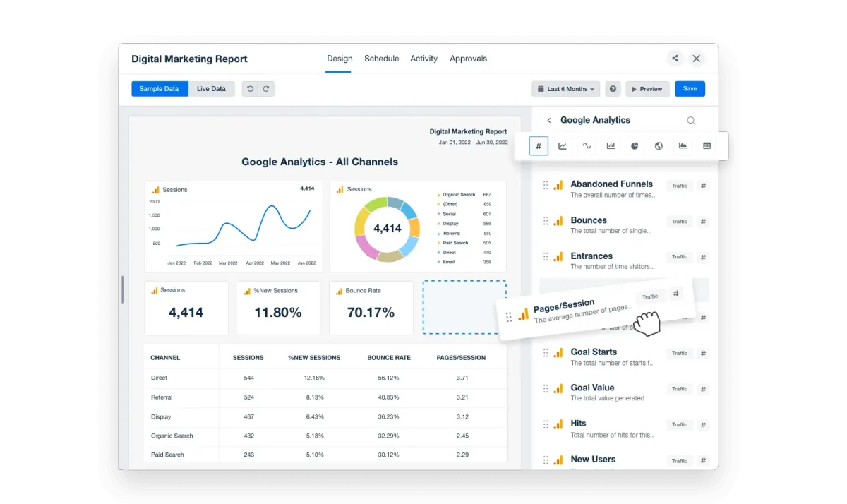Open the Design tab

(340, 59)
